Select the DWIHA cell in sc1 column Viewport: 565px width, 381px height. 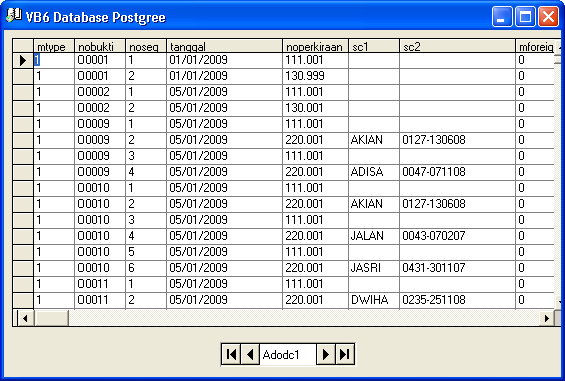[374, 300]
